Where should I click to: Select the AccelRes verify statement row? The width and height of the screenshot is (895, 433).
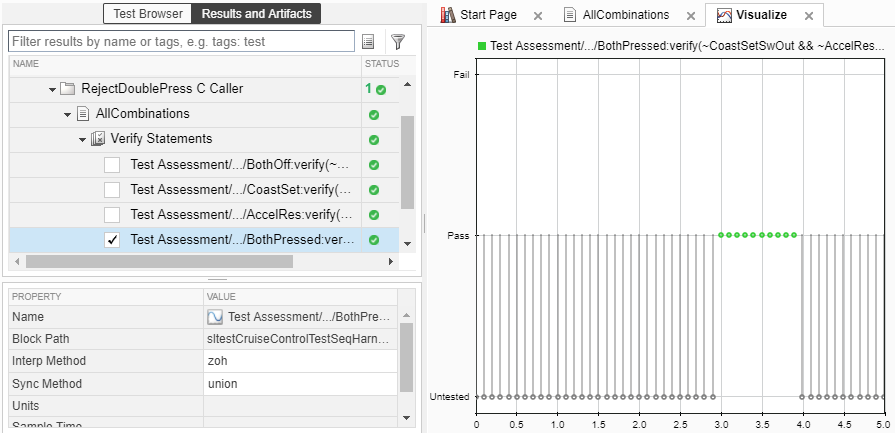point(240,215)
